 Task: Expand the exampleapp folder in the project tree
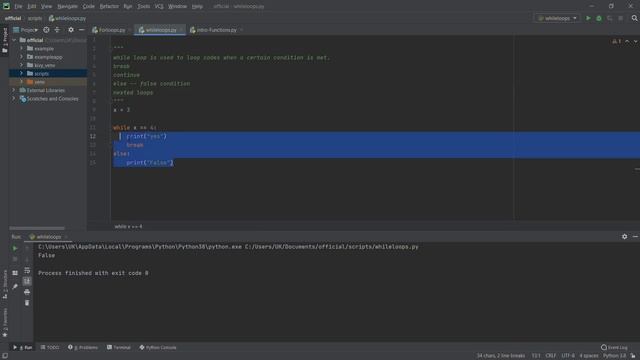coord(21,57)
